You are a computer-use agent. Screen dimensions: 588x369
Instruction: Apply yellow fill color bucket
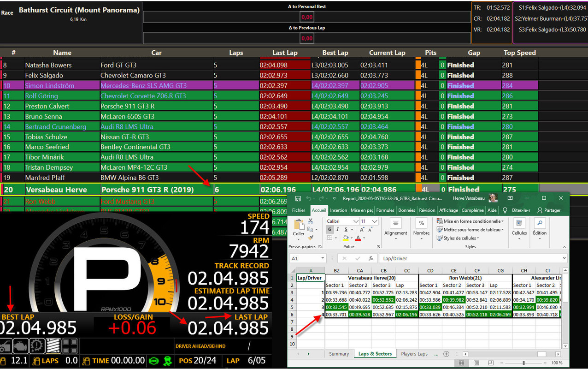[x=345, y=238]
